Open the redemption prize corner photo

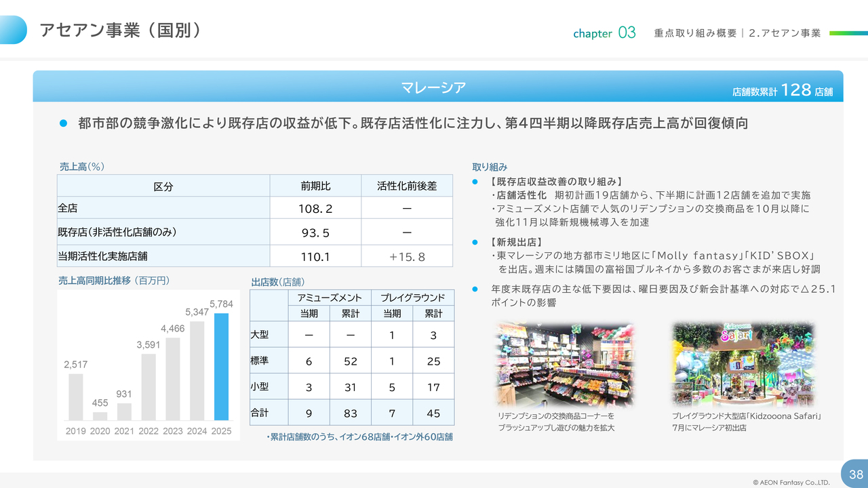click(x=566, y=364)
